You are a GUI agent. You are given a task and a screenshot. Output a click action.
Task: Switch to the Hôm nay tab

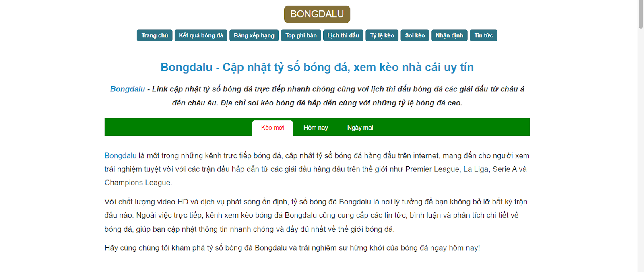[316, 128]
